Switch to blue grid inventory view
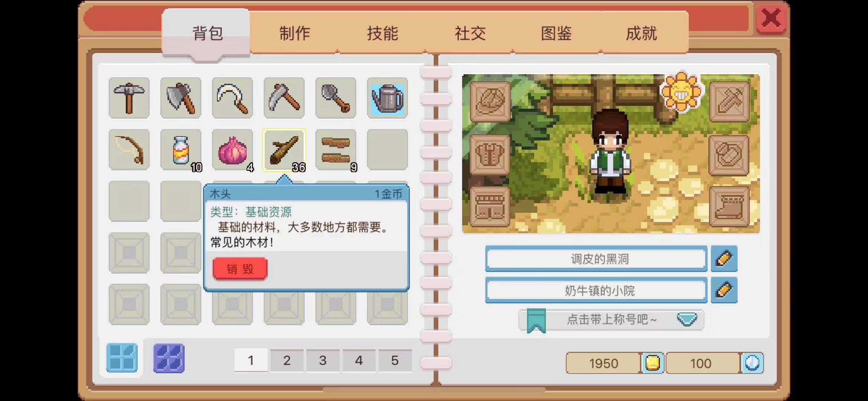This screenshot has width=868, height=401. (122, 358)
